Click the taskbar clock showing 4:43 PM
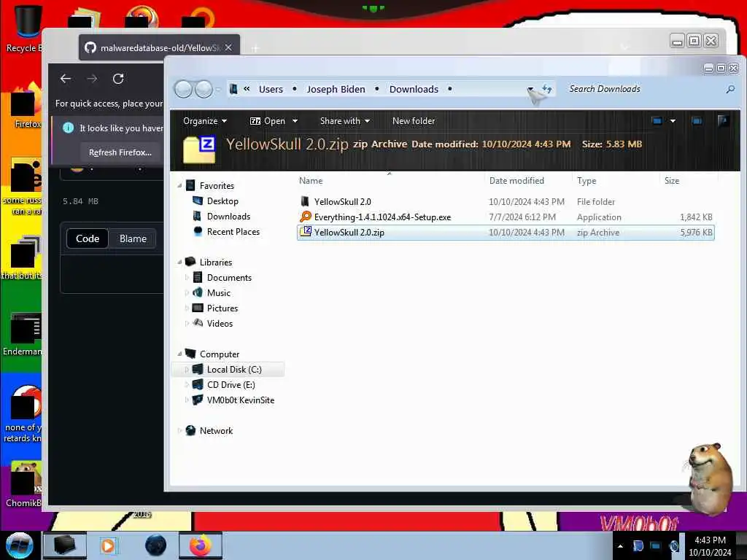The height and width of the screenshot is (560, 747). 710,546
